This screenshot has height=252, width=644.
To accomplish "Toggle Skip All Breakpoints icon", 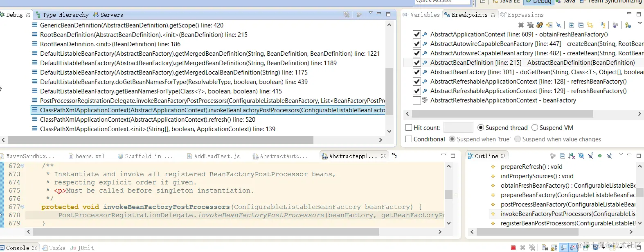I will tap(558, 25).
